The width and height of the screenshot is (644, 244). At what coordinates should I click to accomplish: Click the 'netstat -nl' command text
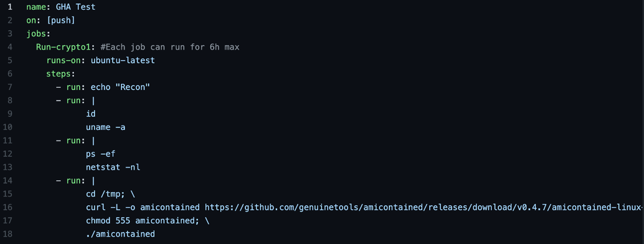tap(113, 167)
